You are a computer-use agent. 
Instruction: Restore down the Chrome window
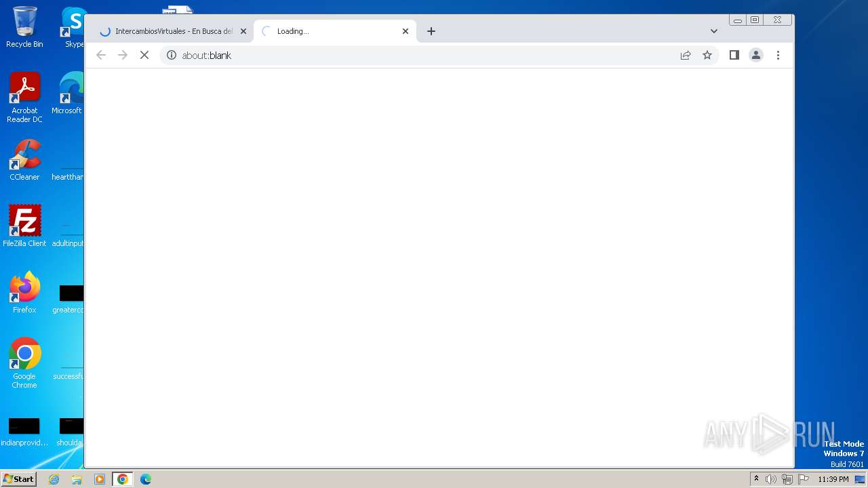click(x=755, y=20)
